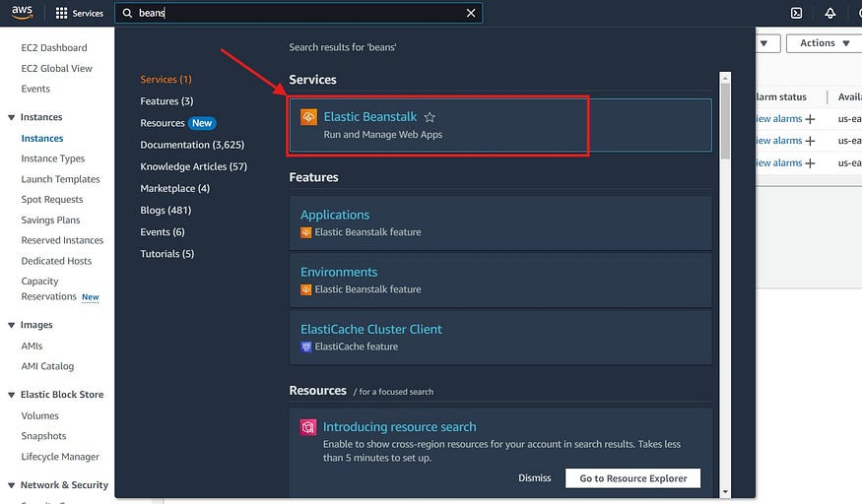Open AMI Catalog

point(47,366)
